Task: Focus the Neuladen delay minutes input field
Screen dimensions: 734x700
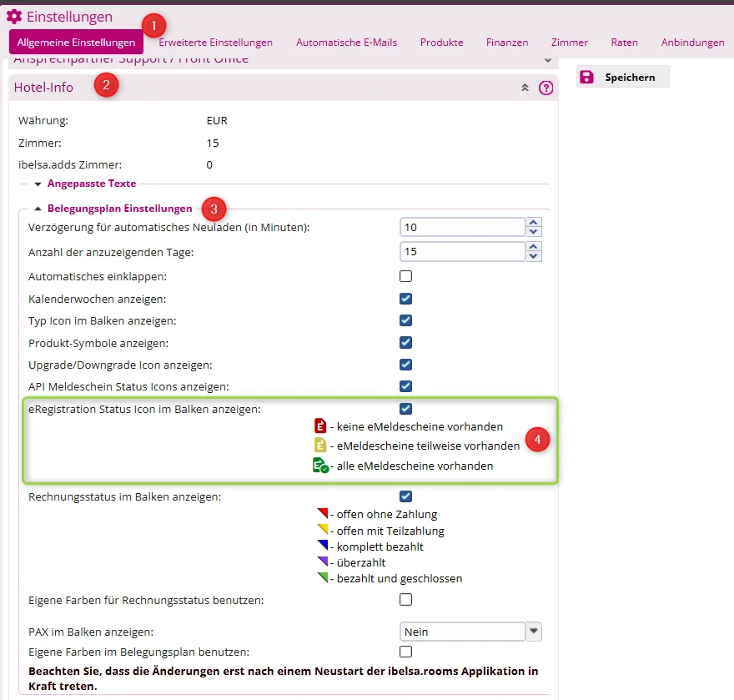Action: [x=462, y=227]
